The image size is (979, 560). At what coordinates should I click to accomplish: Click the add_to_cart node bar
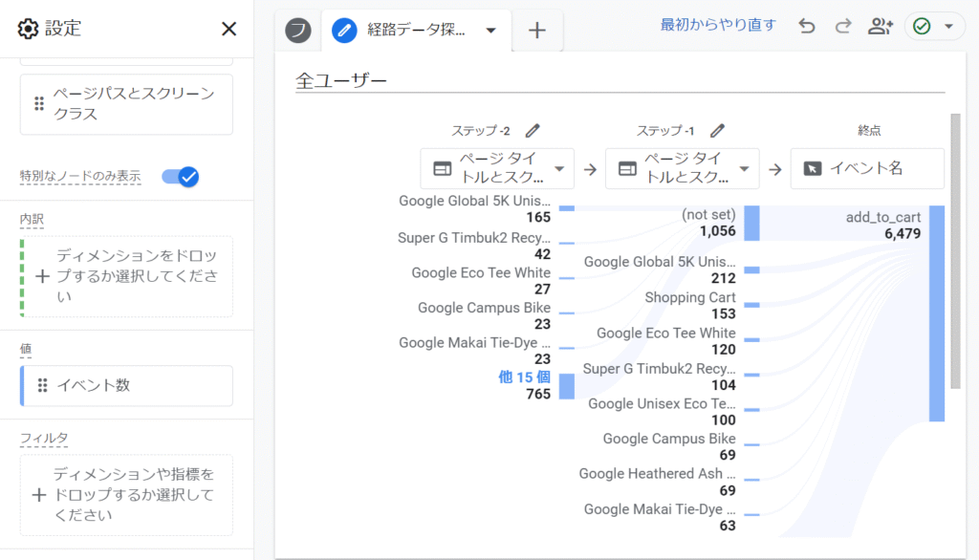click(936, 312)
